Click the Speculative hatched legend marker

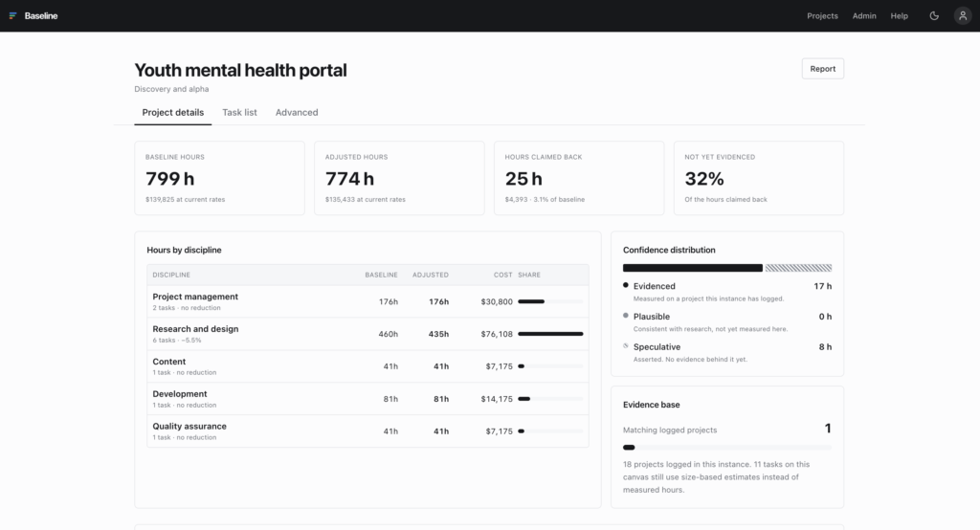(626, 345)
